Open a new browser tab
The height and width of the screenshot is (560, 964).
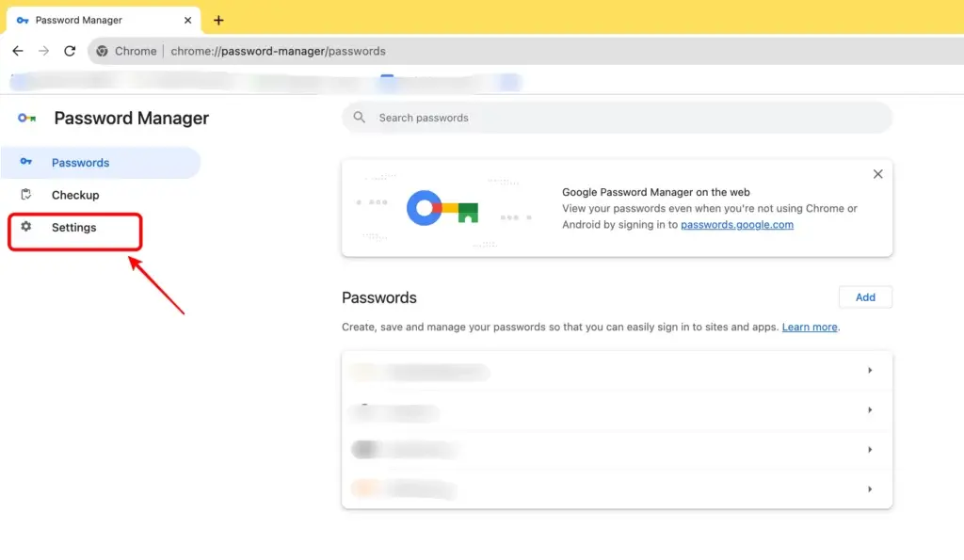(217, 19)
